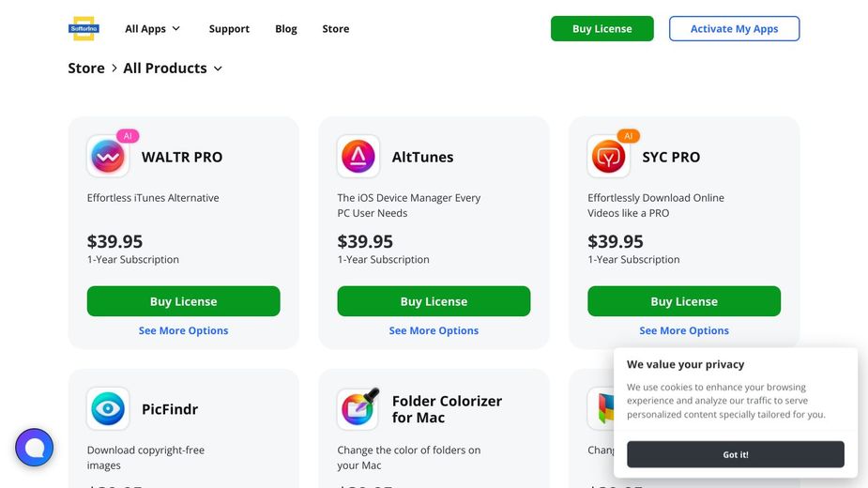Expand the All Apps dropdown menu
The height and width of the screenshot is (488, 868).
(x=153, y=29)
